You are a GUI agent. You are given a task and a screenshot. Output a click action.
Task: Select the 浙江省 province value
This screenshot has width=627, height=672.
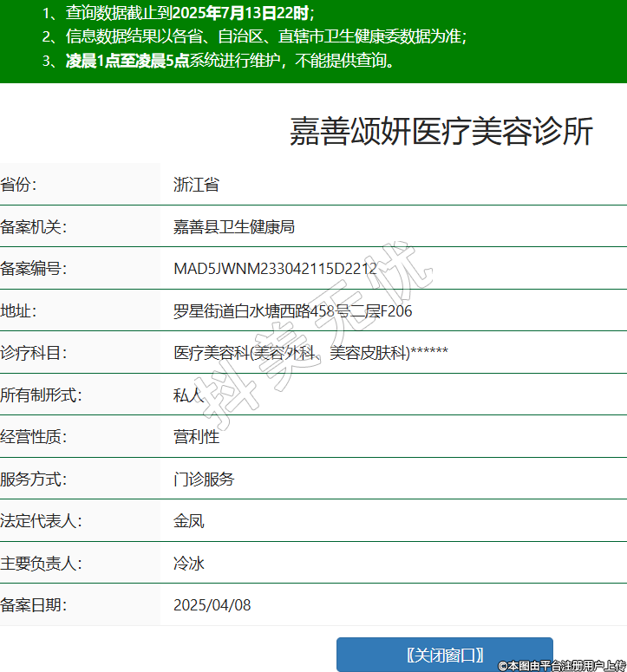(x=196, y=185)
